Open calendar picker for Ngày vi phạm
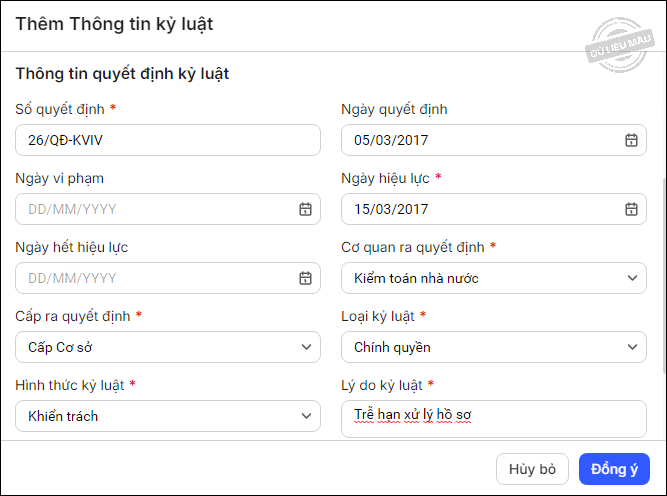Screen dimensions: 667x496 pos(305,209)
